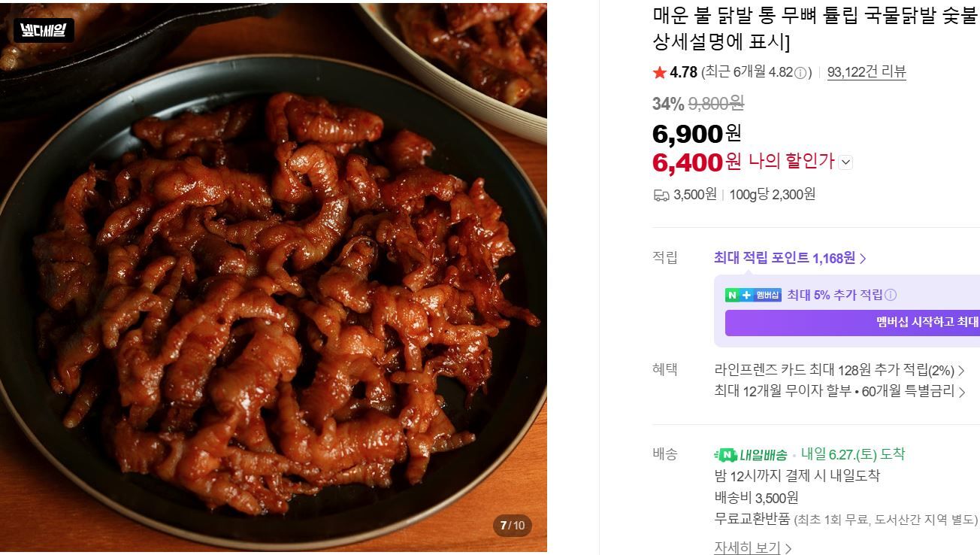Click info icon beside 최대 5% 추가 적립
The image size is (980, 555).
tap(891, 295)
